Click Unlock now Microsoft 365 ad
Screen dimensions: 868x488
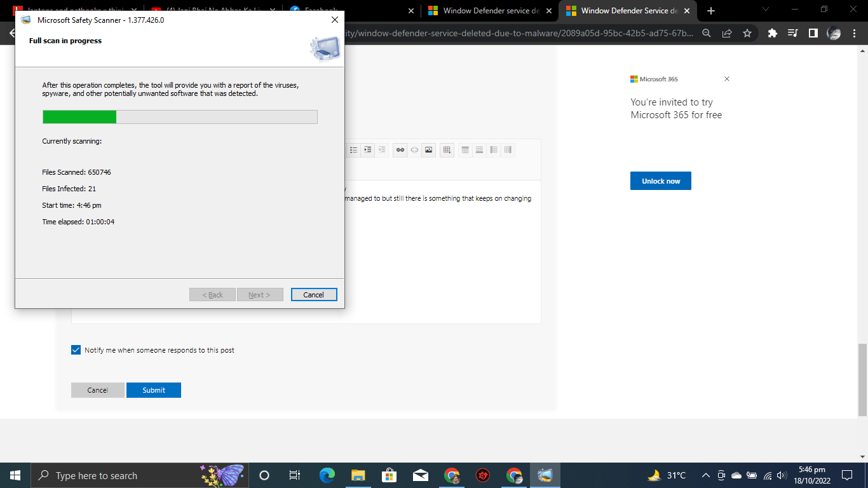coord(661,181)
